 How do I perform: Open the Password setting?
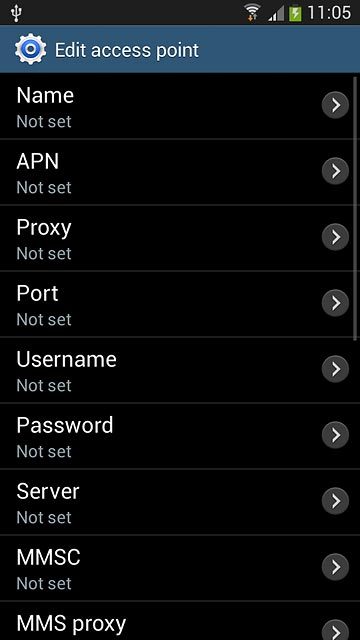pyautogui.click(x=180, y=436)
